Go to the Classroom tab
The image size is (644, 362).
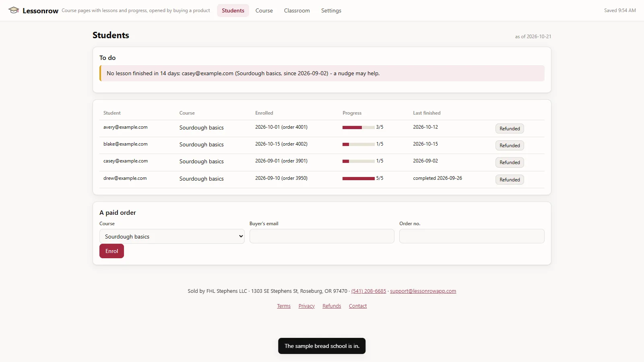[297, 10]
